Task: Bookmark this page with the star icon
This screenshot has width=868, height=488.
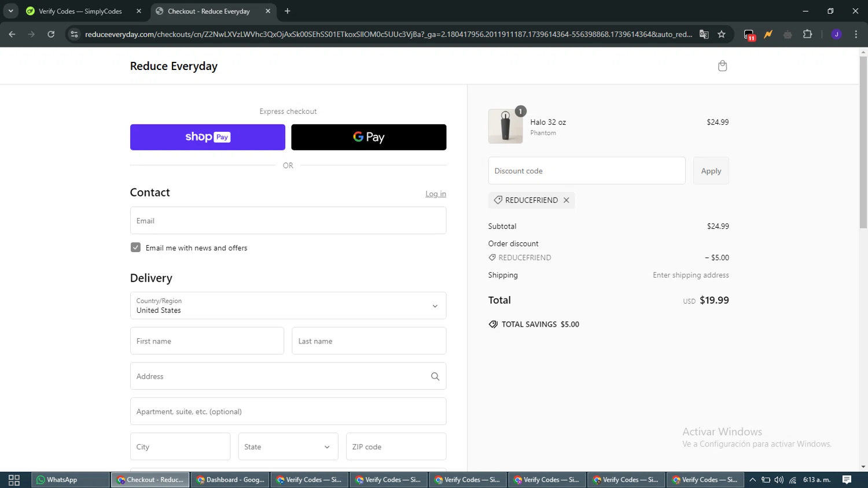Action: 722,34
